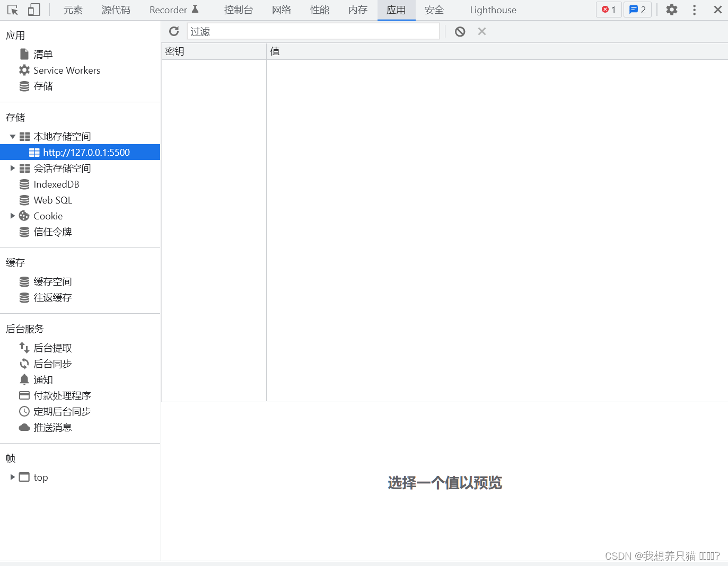
Task: Open the 往返缓存 label
Action: coord(52,297)
